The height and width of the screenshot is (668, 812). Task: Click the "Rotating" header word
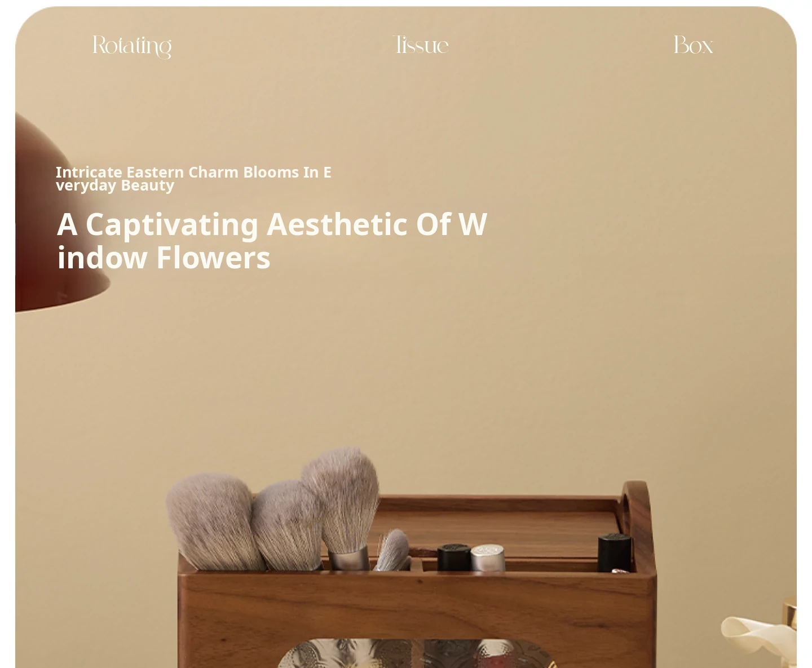(132, 46)
